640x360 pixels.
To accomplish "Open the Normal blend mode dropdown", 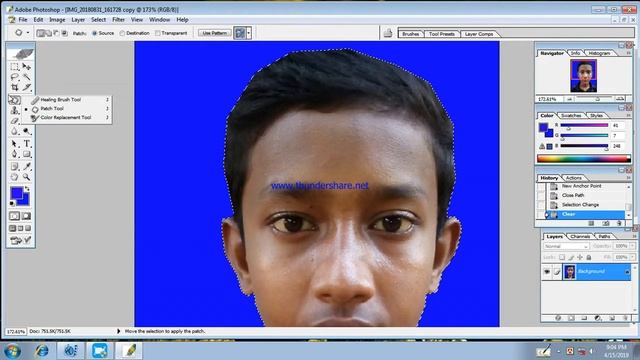I will (566, 246).
